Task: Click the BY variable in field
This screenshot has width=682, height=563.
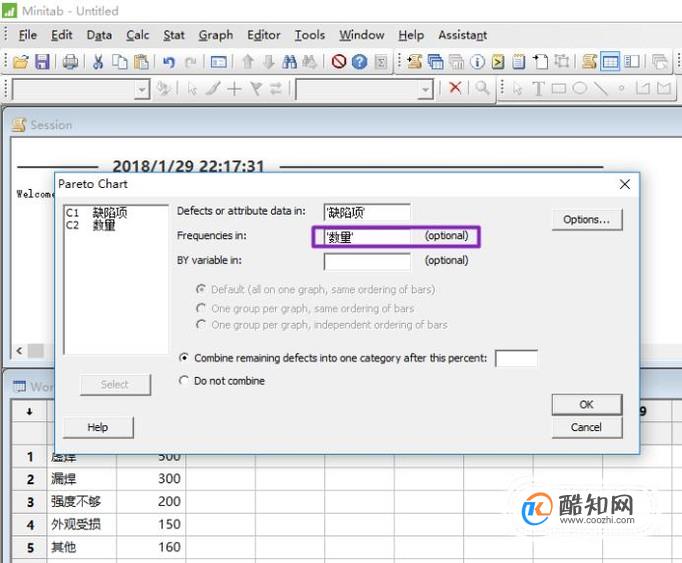Action: pos(367,261)
